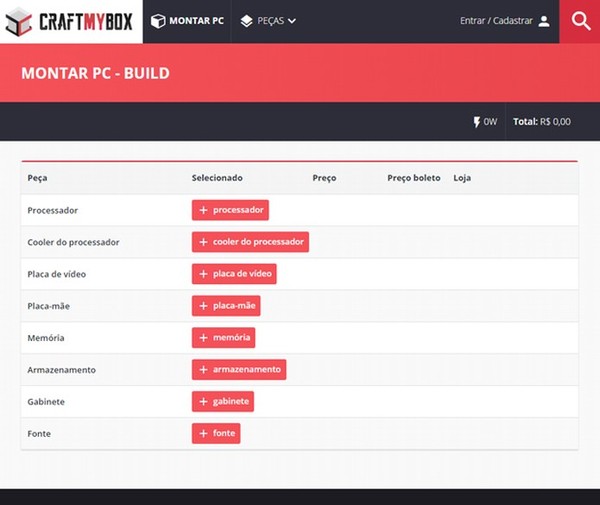Click the Processador row label

pos(52,210)
